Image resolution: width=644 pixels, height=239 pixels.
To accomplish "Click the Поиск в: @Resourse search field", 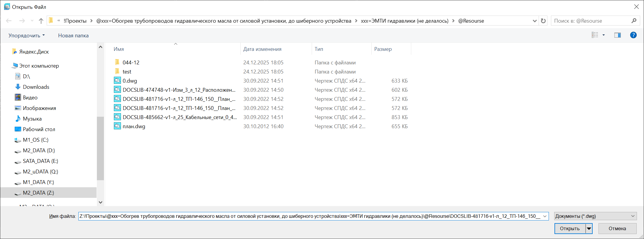I will tap(590, 21).
